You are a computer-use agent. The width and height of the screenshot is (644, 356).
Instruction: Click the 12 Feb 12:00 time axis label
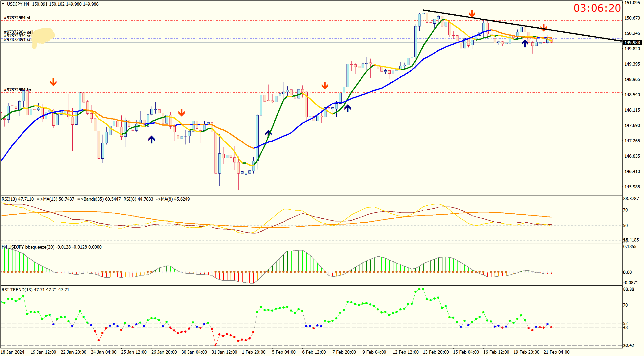pos(405,352)
